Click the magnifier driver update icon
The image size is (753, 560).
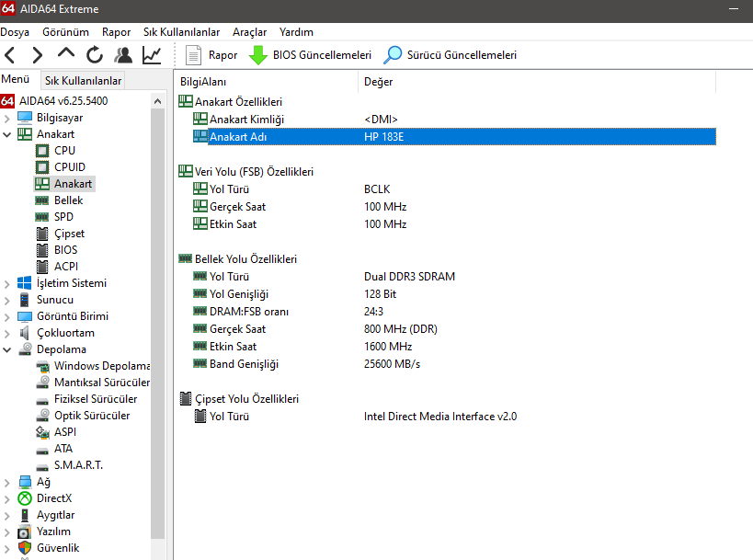pos(393,55)
